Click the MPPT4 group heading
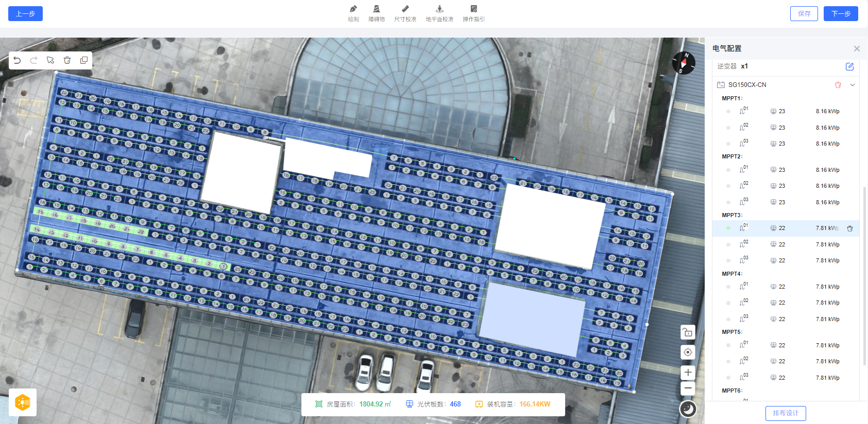This screenshot has height=424, width=868. [x=732, y=274]
